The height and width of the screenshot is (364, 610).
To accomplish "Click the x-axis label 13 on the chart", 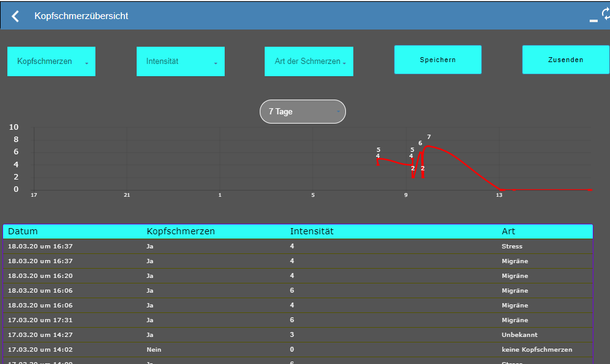I will click(499, 195).
